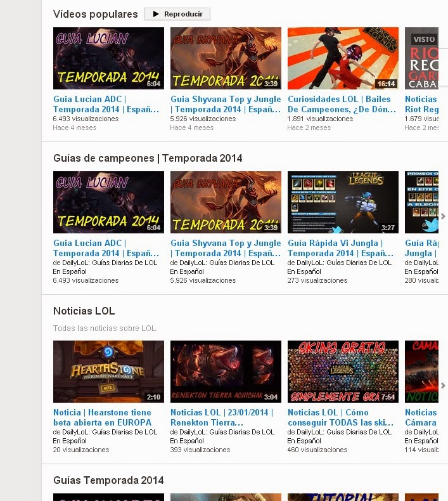Viewport: 448px width, 501px height.
Task: Open the fourth thumbnail in Guías de campeones row
Action: click(421, 202)
